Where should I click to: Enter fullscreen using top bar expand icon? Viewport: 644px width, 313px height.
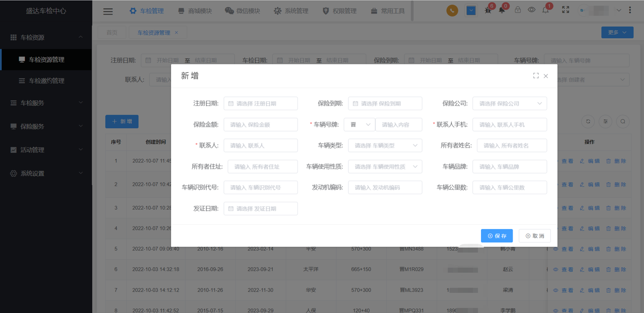click(566, 10)
